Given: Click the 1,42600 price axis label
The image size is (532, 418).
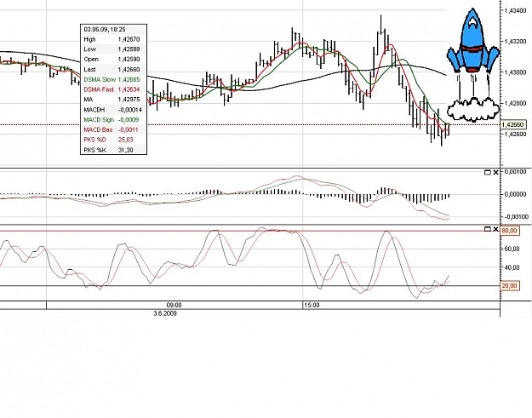Looking at the screenshot, I should (x=516, y=134).
